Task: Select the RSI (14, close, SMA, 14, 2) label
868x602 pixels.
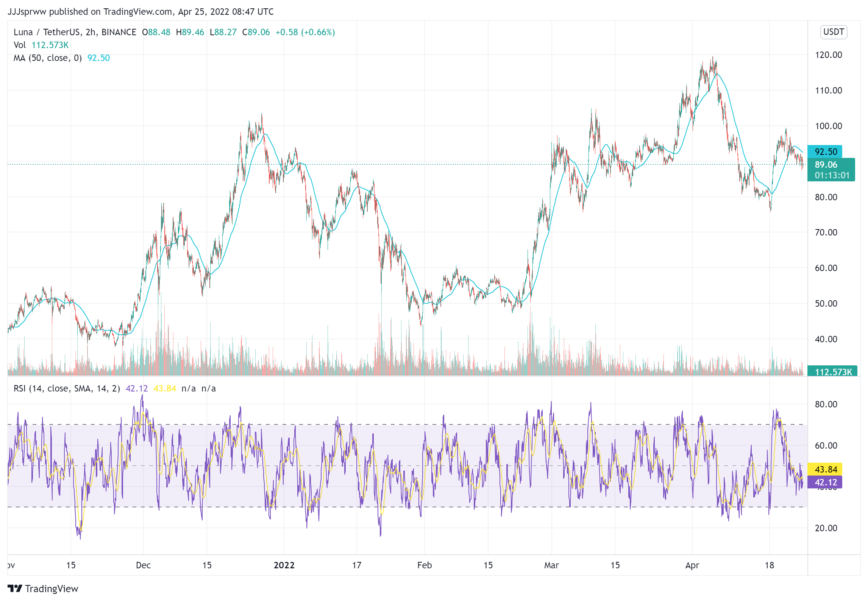Action: tap(67, 388)
